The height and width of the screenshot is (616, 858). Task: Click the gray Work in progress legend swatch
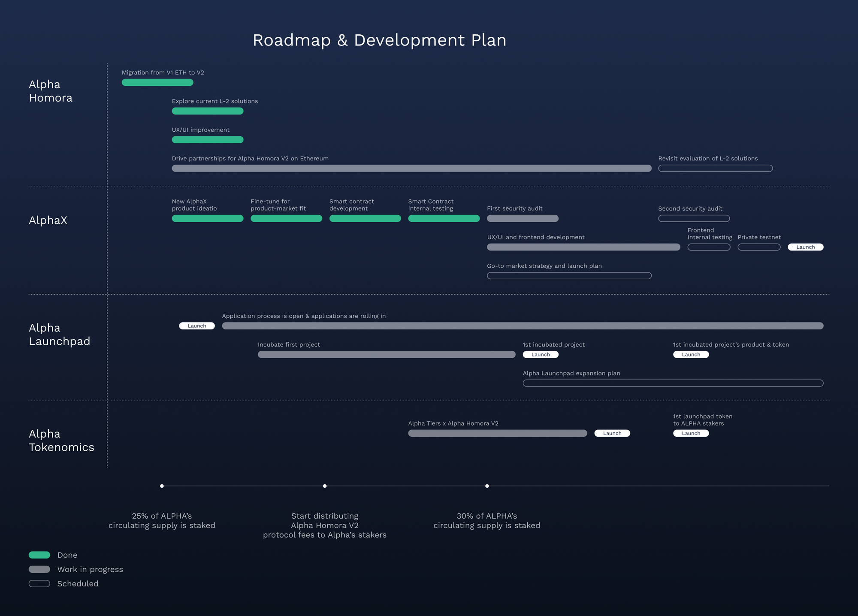(x=39, y=569)
